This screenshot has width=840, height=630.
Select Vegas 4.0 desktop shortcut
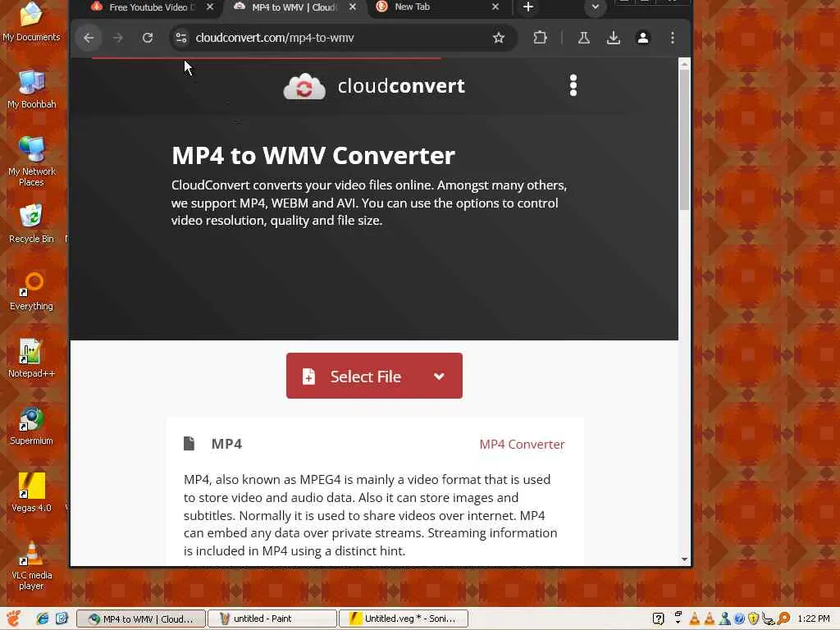pyautogui.click(x=31, y=493)
